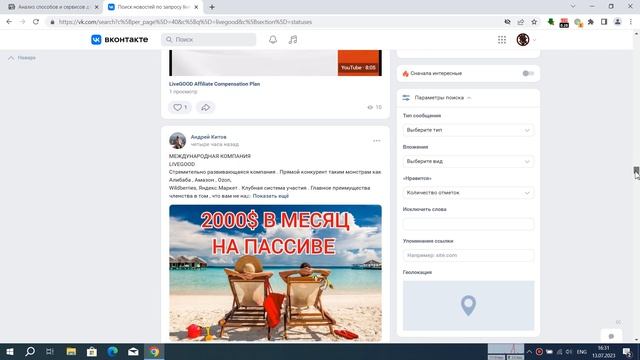Switch to the Поиск новостей tab
The width and height of the screenshot is (640, 360).
(153, 7)
